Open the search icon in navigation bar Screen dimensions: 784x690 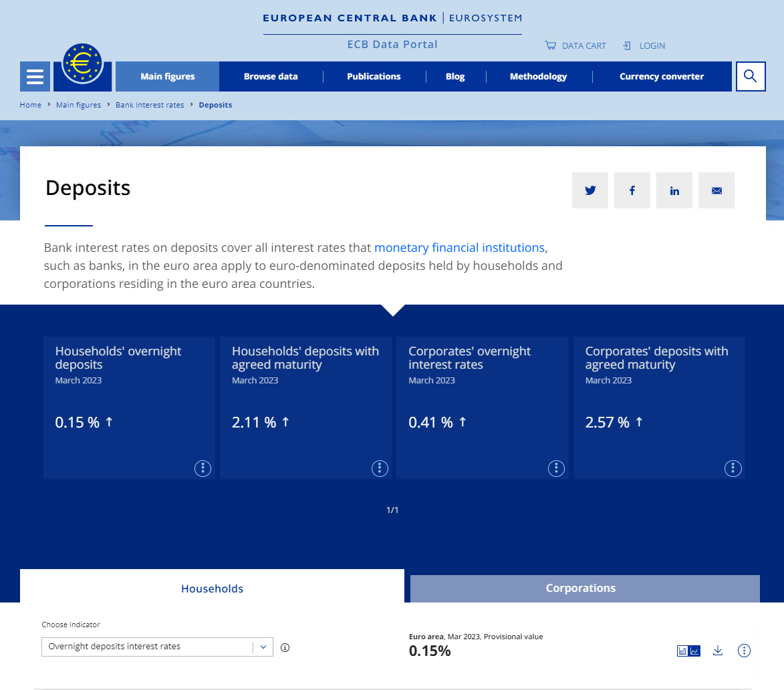750,76
